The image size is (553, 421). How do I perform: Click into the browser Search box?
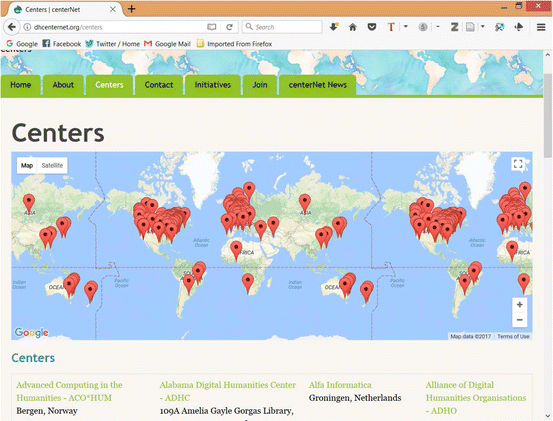click(282, 27)
